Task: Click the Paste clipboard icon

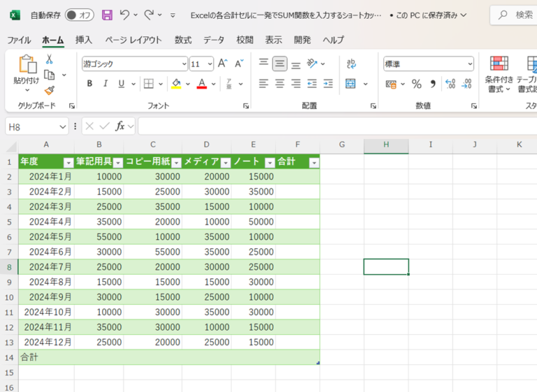Action: [x=27, y=64]
